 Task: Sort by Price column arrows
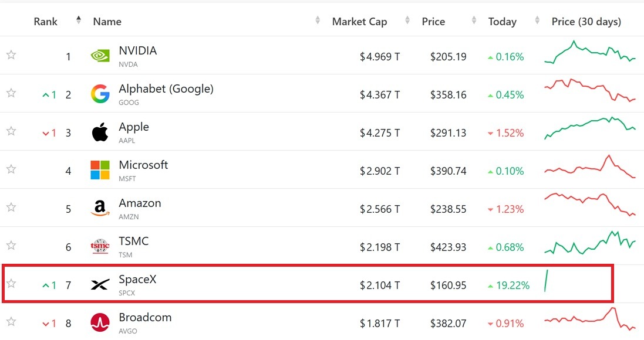coord(407,20)
